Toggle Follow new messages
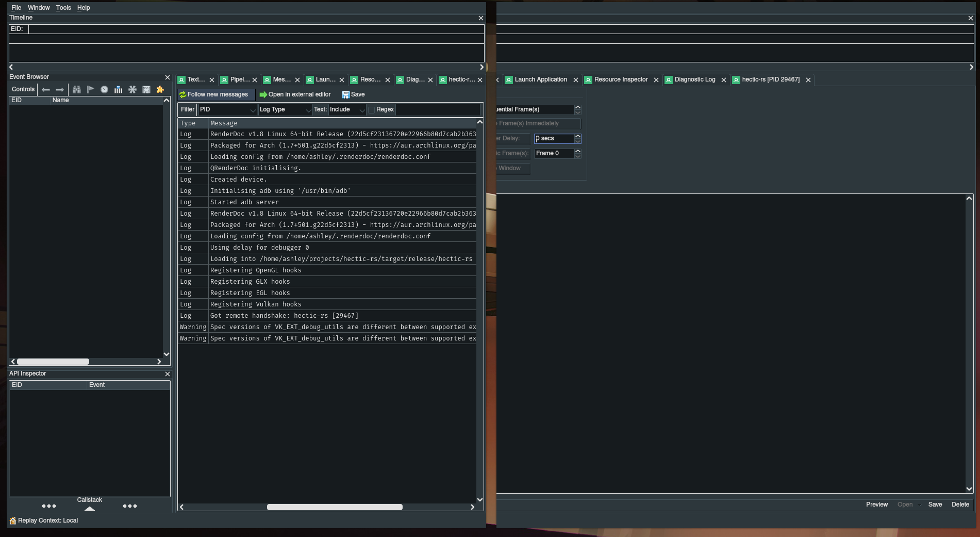This screenshot has width=980, height=537. tap(215, 94)
